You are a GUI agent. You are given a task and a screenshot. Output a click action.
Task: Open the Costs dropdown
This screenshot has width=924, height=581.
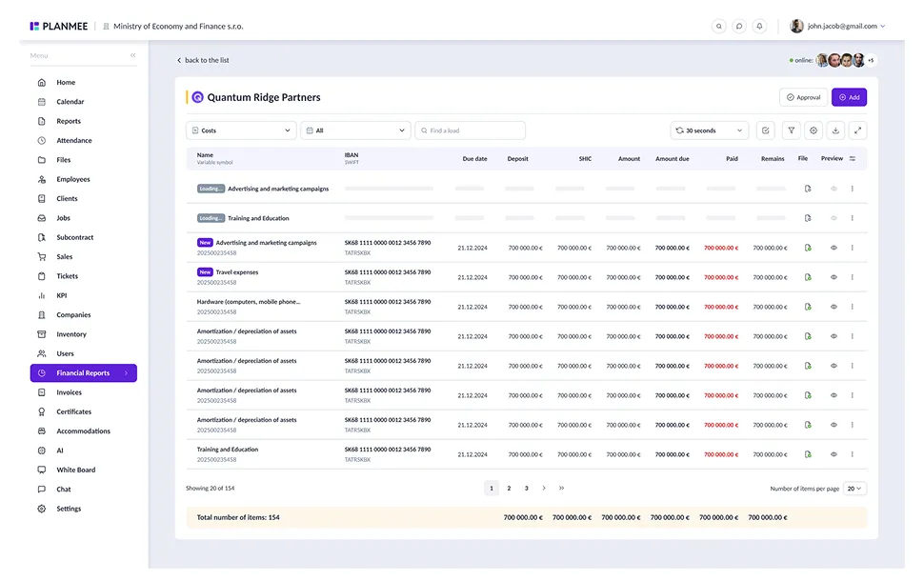tap(241, 130)
